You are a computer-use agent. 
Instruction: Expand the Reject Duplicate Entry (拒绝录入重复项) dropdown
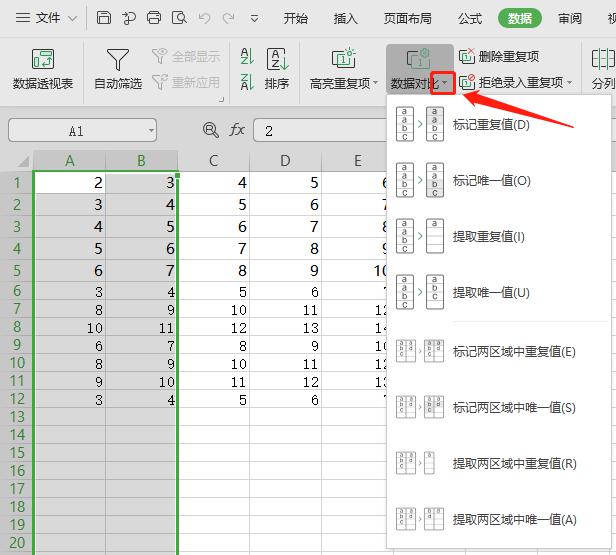[570, 83]
